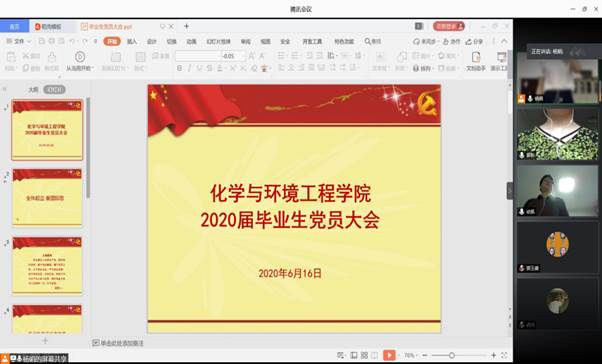Open the search magnifier in the ribbon
The height and width of the screenshot is (364, 602).
coord(372,41)
